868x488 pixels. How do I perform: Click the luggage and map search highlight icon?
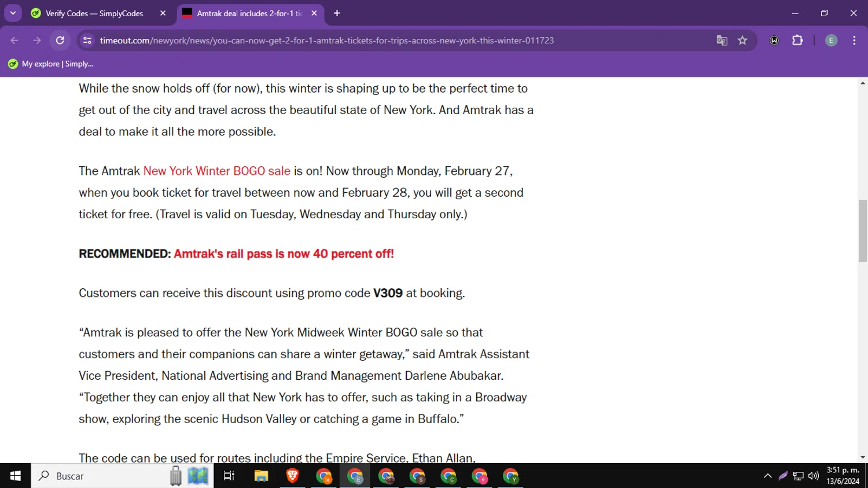pyautogui.click(x=189, y=476)
